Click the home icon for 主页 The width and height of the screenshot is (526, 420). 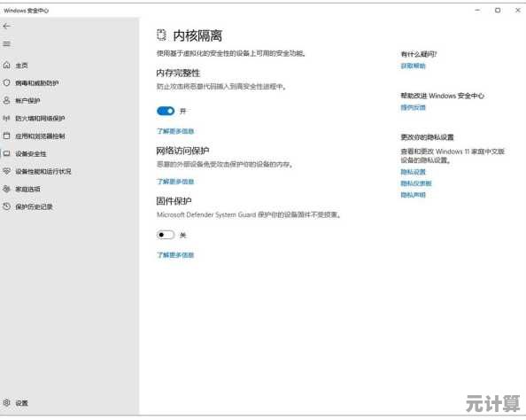click(x=7, y=66)
